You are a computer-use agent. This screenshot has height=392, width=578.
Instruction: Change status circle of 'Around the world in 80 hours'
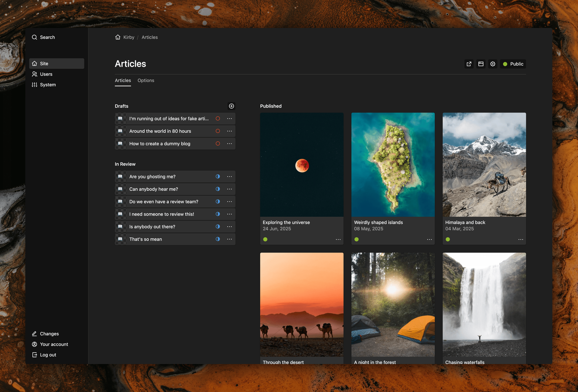[218, 131]
